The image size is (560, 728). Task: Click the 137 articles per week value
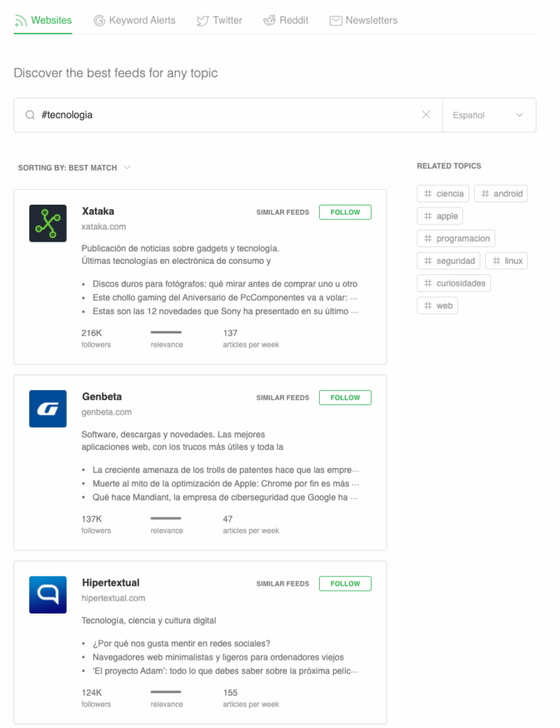230,333
